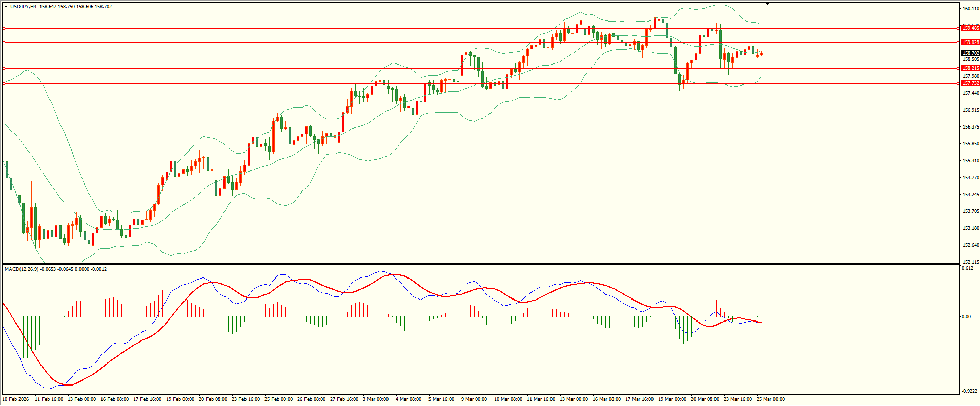Click the 25 Mar 00:00 time axis label
The width and height of the screenshot is (980, 406).
point(771,399)
